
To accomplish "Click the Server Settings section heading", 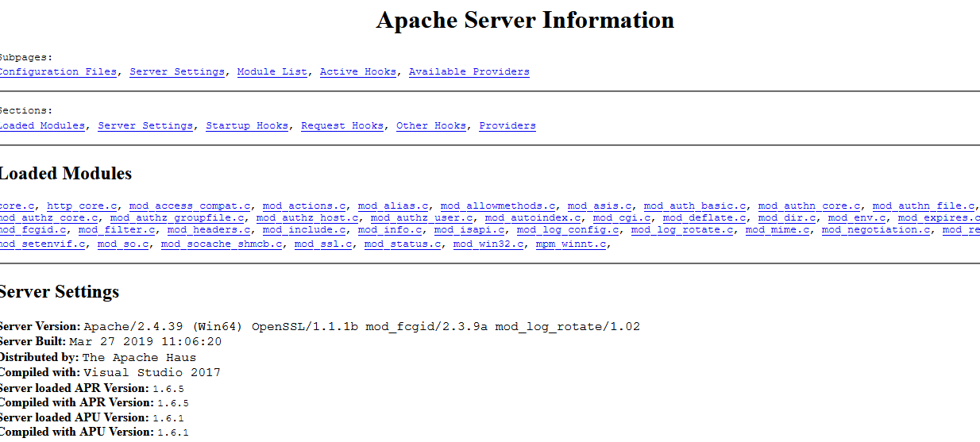I will pos(59,291).
